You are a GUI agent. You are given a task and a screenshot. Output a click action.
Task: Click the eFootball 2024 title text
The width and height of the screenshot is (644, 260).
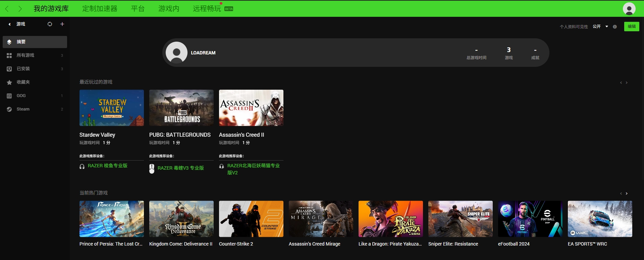coord(514,244)
